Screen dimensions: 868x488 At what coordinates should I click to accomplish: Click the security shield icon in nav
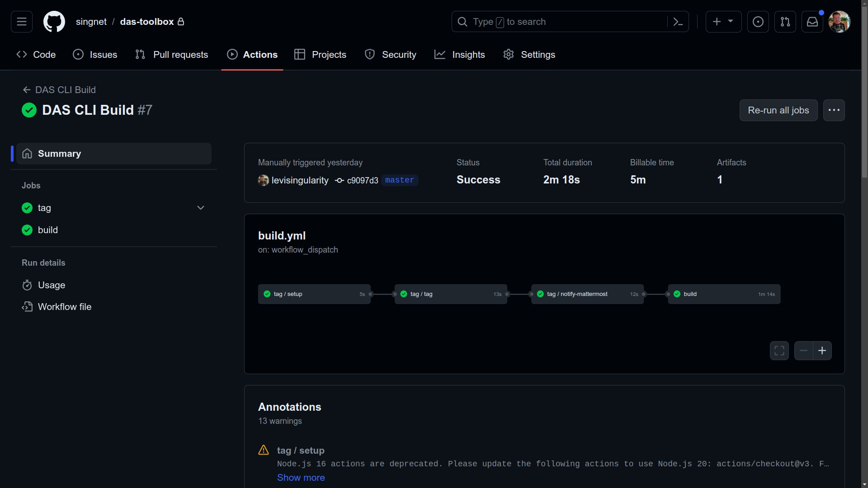(370, 54)
